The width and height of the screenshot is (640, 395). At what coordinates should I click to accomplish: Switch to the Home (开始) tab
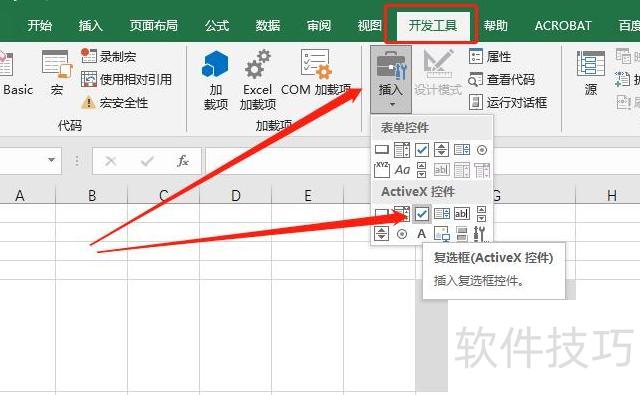click(40, 26)
